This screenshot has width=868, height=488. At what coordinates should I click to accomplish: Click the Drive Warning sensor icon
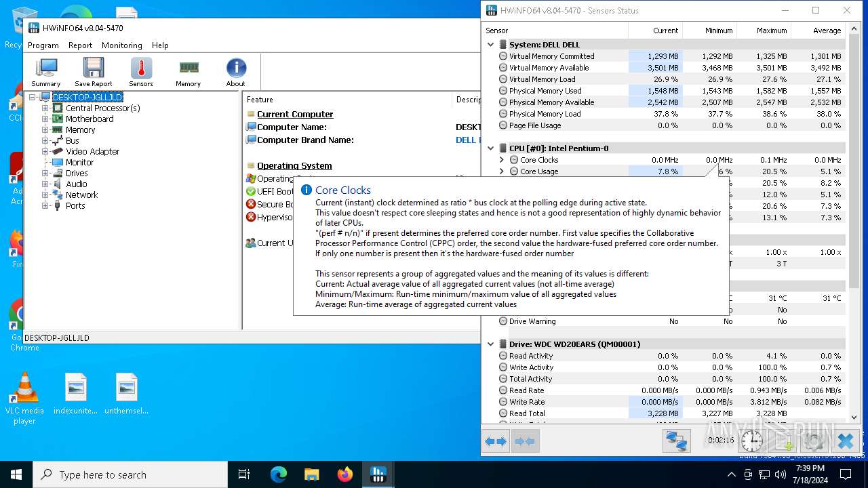click(503, 321)
